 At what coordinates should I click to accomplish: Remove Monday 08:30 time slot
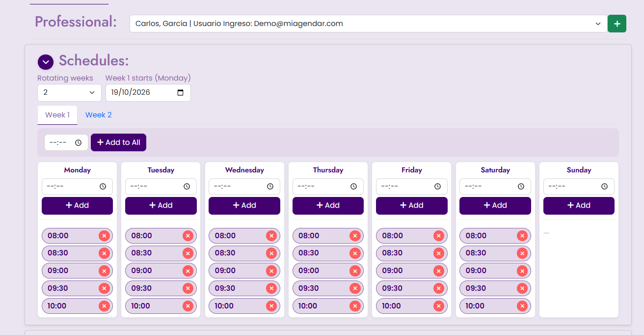tap(104, 253)
